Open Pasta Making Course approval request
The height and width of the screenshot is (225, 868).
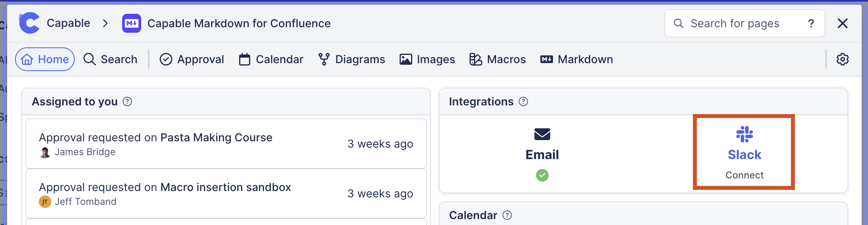pyautogui.click(x=216, y=137)
